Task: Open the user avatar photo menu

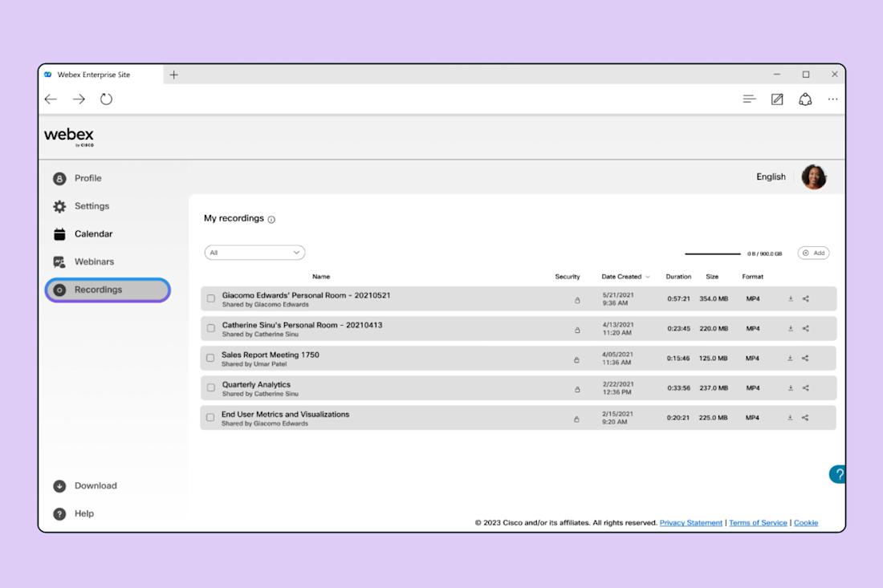Action: click(814, 177)
